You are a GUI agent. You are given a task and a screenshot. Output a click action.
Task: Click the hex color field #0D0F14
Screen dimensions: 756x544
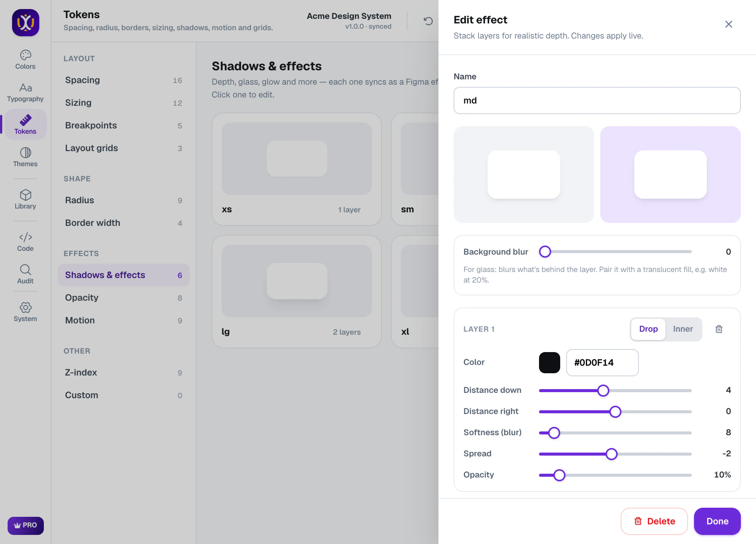[603, 363]
